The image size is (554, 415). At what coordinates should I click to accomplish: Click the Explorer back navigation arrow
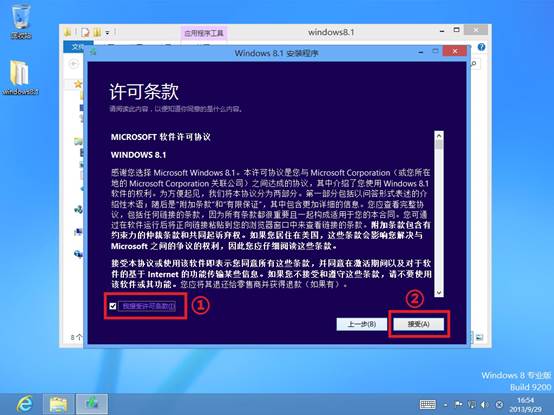click(x=73, y=64)
